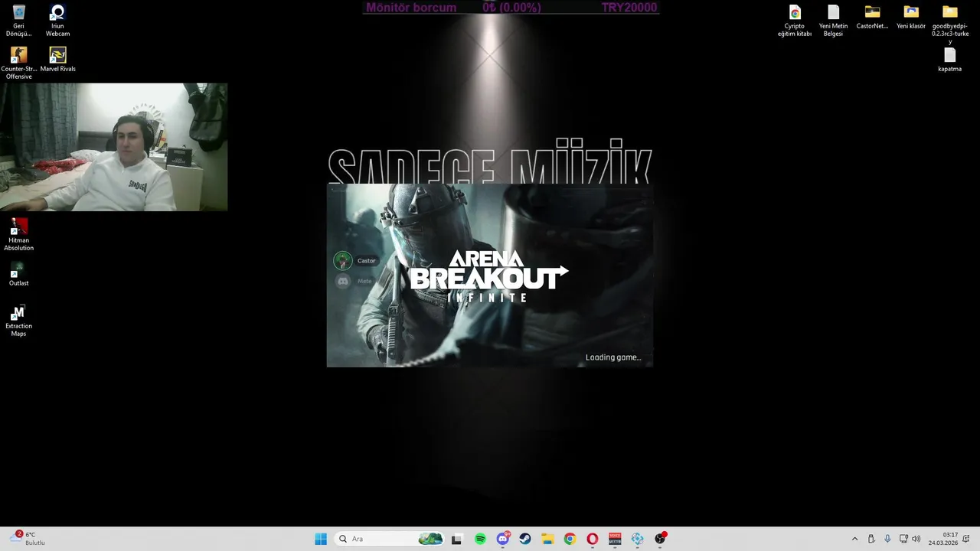Click the '0₺ (0.00%)' progress text
The image size is (980, 551).
point(511,8)
